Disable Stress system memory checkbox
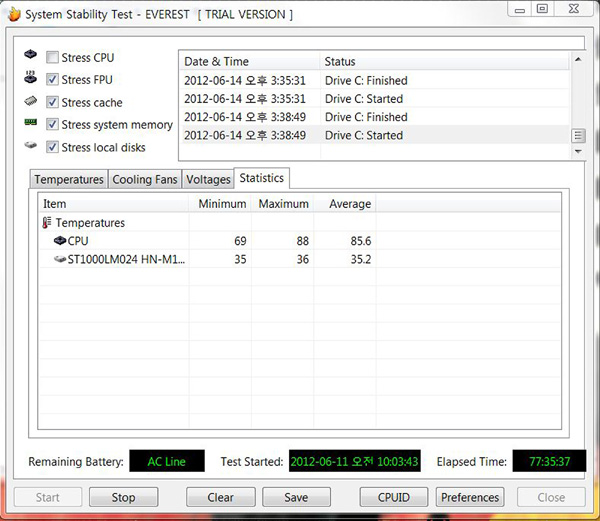 [x=52, y=124]
